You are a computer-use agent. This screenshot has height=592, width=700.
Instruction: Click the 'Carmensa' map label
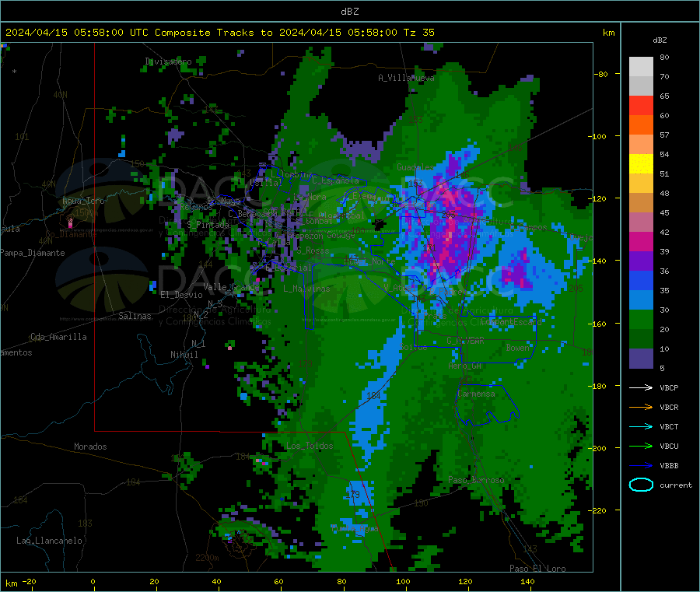[x=476, y=394]
